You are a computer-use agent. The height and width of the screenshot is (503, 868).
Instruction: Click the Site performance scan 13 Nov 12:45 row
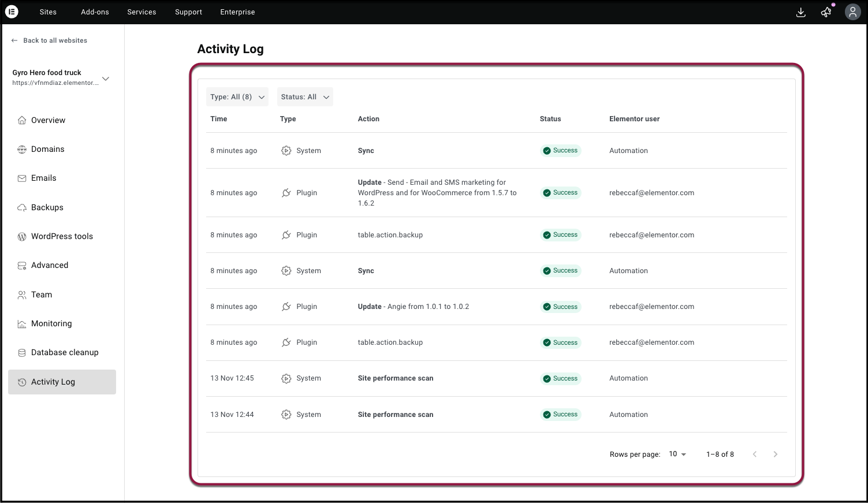(x=395, y=378)
